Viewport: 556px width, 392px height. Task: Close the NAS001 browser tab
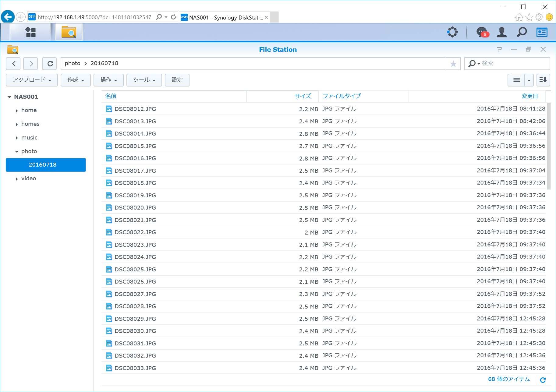pyautogui.click(x=266, y=17)
